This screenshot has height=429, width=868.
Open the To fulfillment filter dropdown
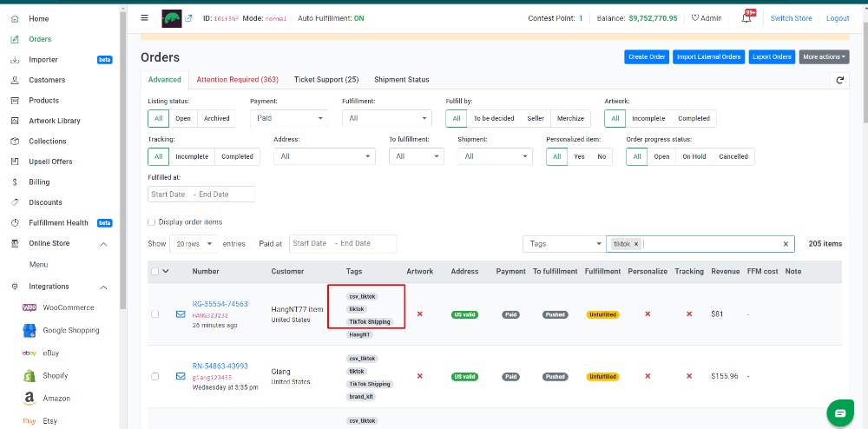(417, 156)
